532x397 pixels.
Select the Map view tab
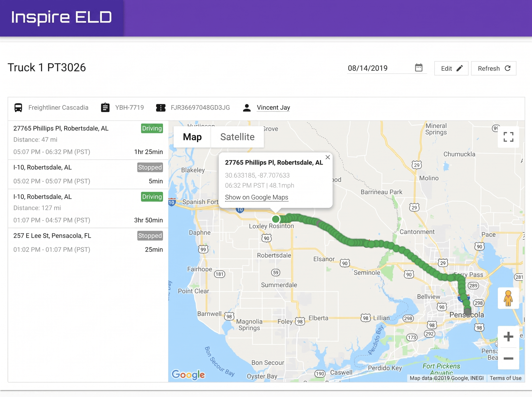pyautogui.click(x=192, y=137)
